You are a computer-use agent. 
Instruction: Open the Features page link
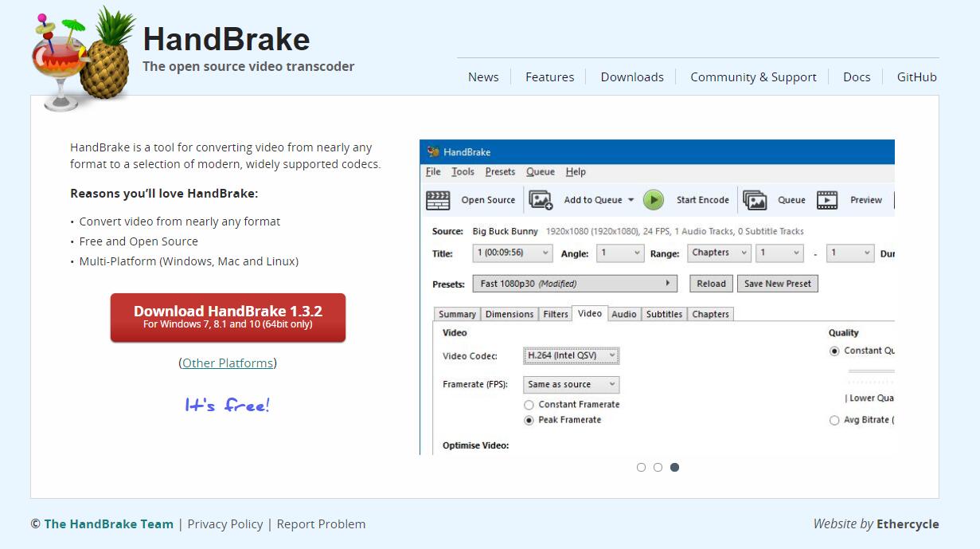click(549, 76)
